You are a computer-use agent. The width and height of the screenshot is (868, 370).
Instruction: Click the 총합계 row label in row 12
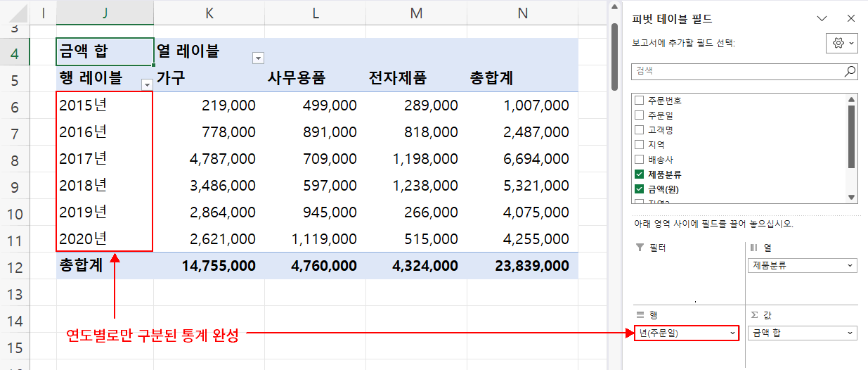pos(105,266)
